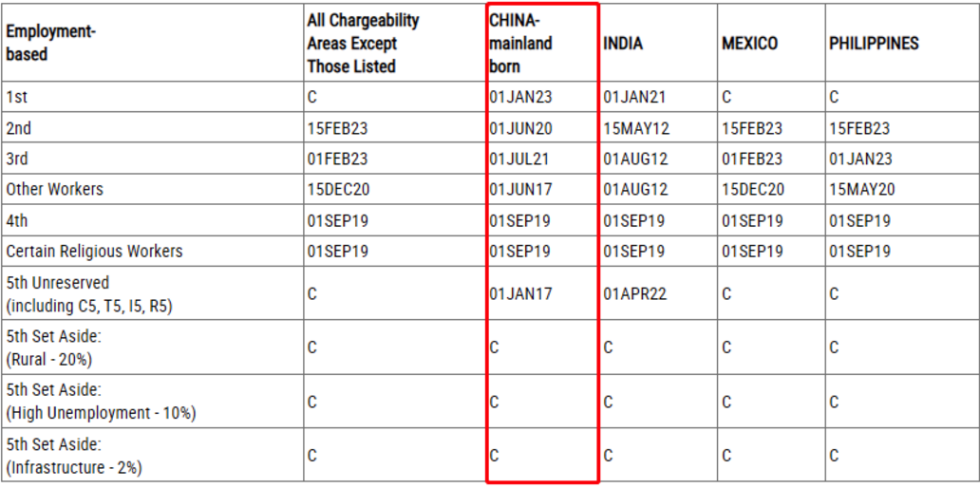Click the CHINA-mainland born column header
Screen dimensions: 980x488
pyautogui.click(x=520, y=44)
